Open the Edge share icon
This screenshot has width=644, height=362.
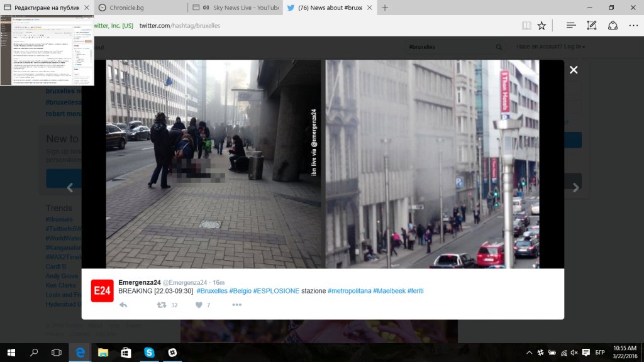(x=613, y=25)
